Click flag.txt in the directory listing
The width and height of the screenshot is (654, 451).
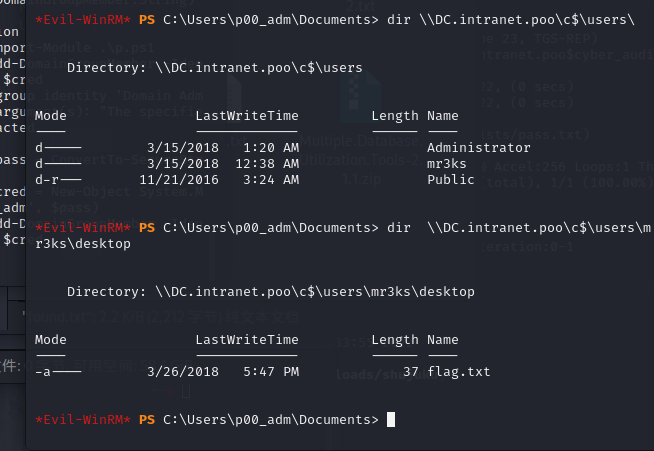pyautogui.click(x=459, y=372)
